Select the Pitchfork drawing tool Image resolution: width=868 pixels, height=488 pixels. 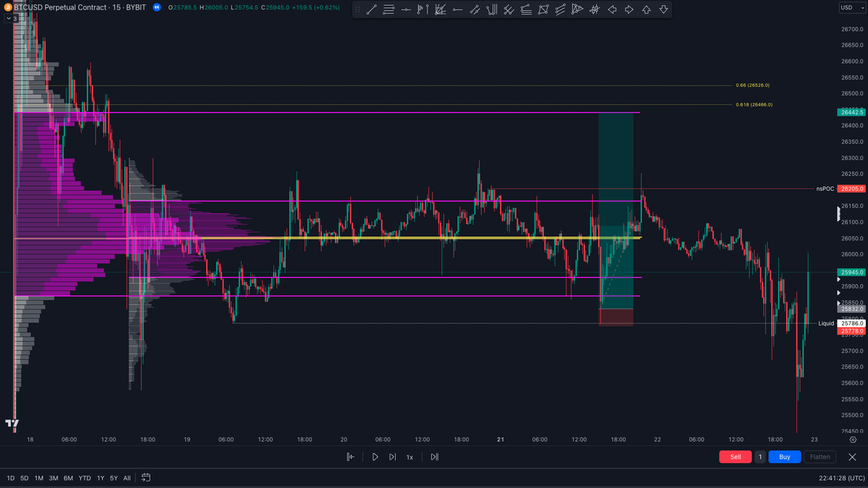pos(492,9)
